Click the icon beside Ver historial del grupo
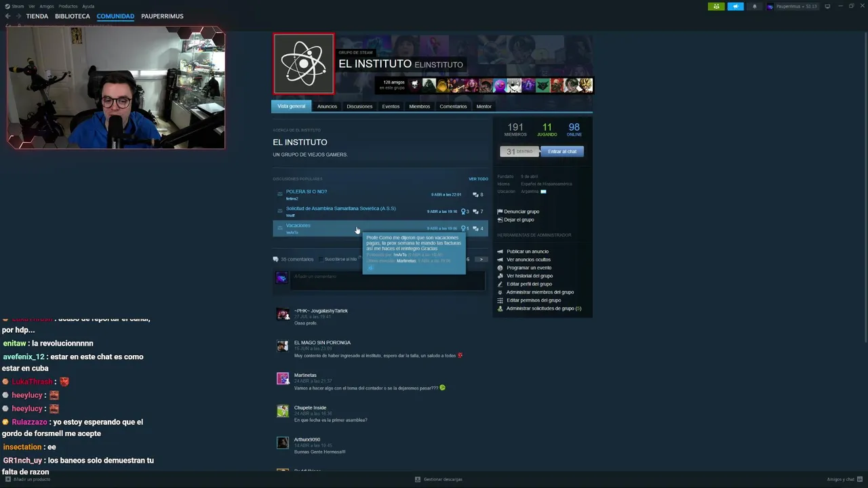 tap(500, 276)
